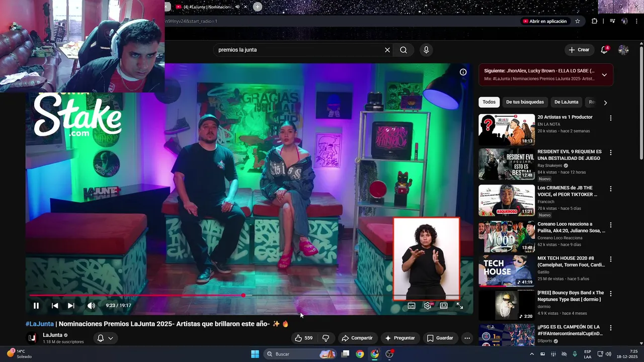
Task: Dislike the video
Action: pyautogui.click(x=326, y=338)
